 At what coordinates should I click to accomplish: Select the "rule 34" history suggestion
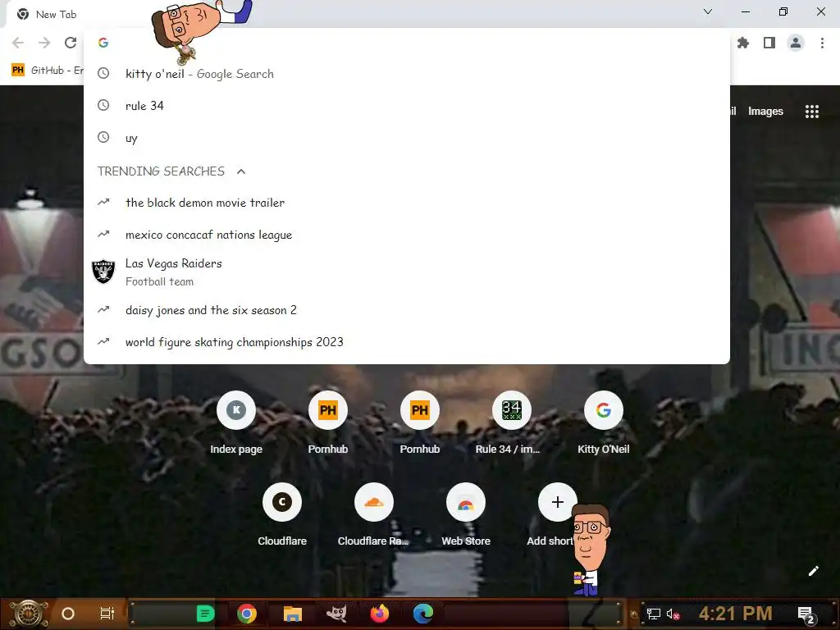point(407,106)
